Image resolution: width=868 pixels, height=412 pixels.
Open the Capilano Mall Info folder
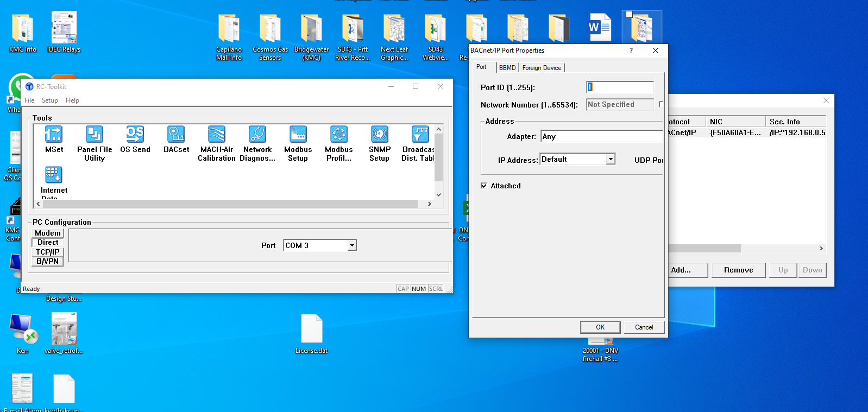pos(229,37)
